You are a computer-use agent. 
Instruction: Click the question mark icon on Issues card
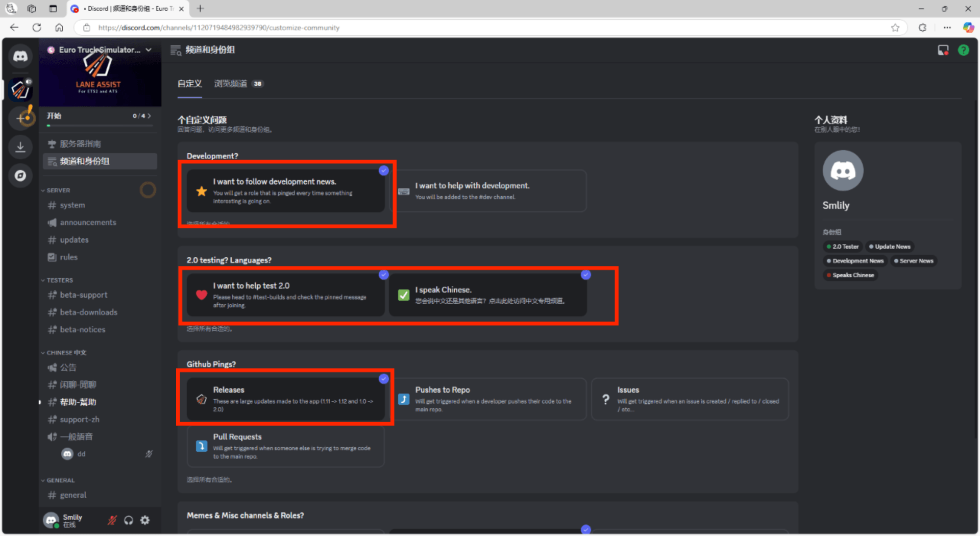(606, 399)
